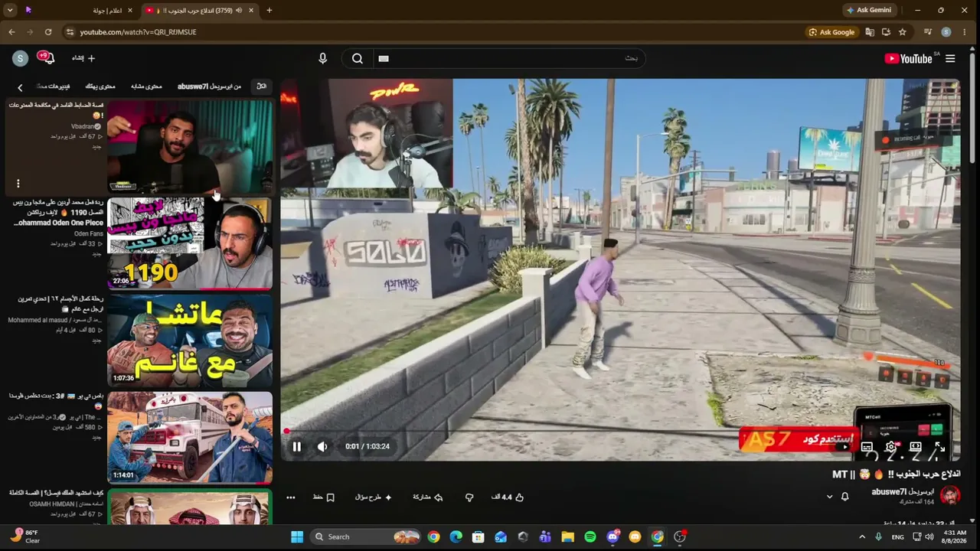Open the YouTube account avatar menu
The height and width of the screenshot is (551, 980).
click(x=21, y=58)
